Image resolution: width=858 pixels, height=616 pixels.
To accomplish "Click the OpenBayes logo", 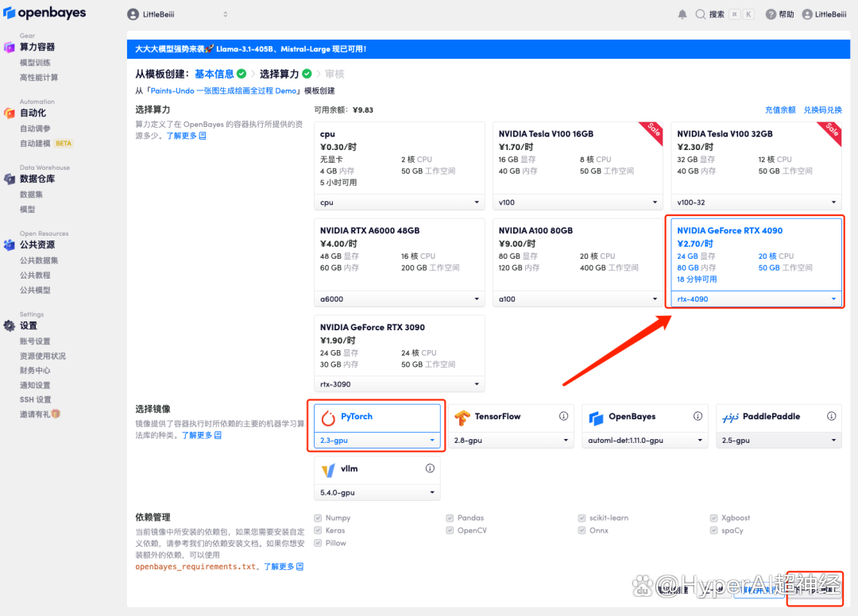I will pyautogui.click(x=44, y=13).
